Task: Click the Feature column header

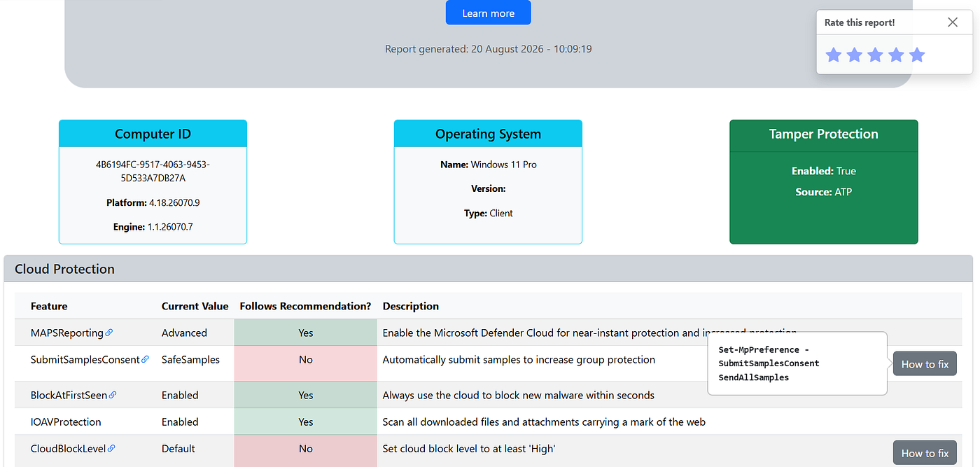Action: [x=49, y=306]
